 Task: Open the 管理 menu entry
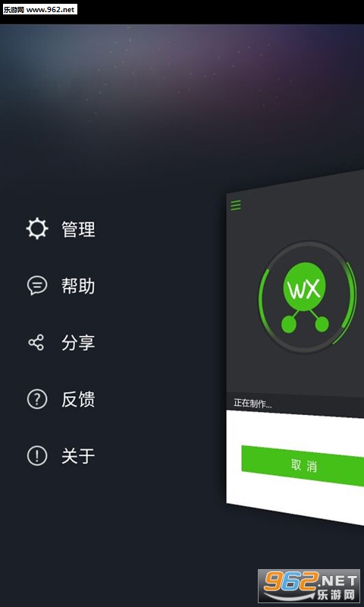(x=78, y=229)
